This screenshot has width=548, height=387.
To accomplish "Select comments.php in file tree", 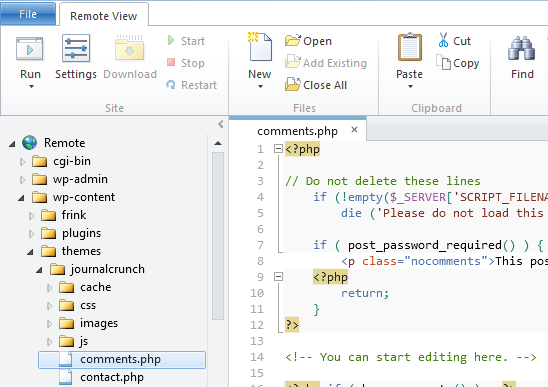I will point(122,360).
